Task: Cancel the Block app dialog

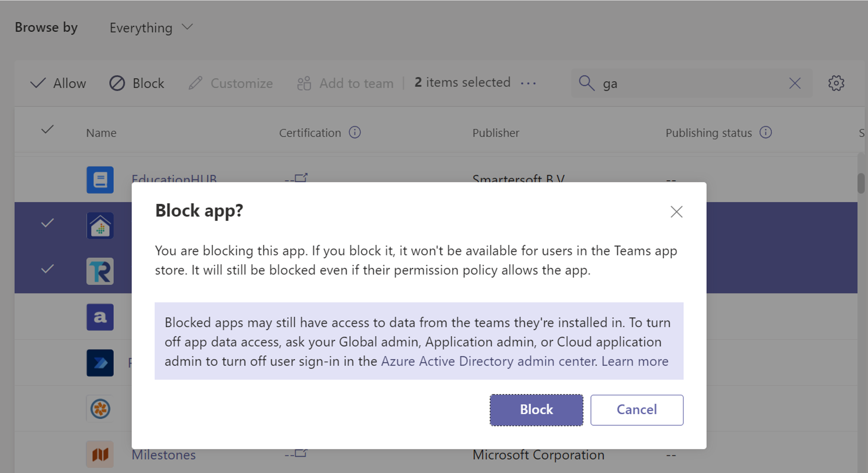Action: (x=637, y=409)
